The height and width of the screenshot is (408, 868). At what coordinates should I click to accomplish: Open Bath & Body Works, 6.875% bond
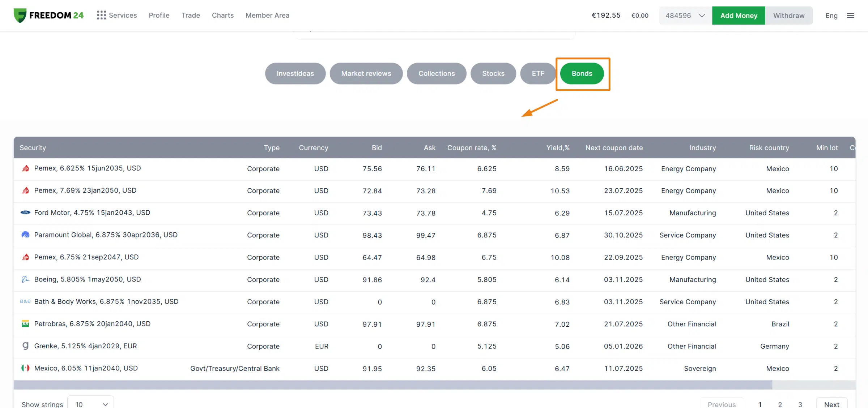pyautogui.click(x=106, y=301)
